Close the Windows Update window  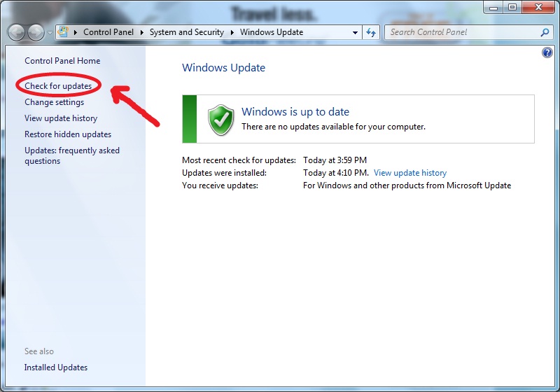coord(538,7)
